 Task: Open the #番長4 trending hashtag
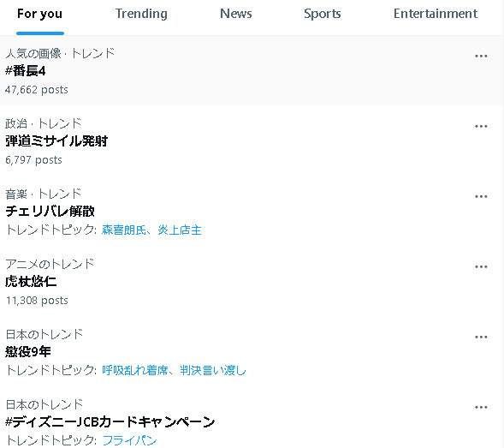click(25, 71)
